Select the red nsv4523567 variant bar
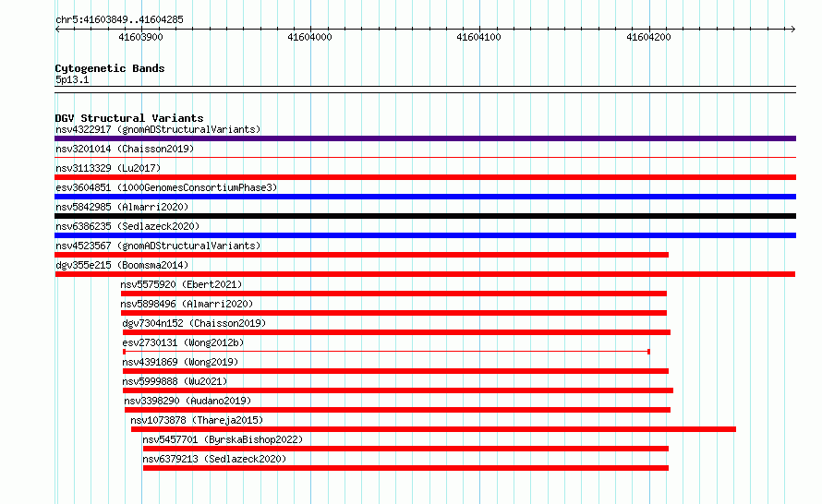The height and width of the screenshot is (504, 822). coord(362,255)
